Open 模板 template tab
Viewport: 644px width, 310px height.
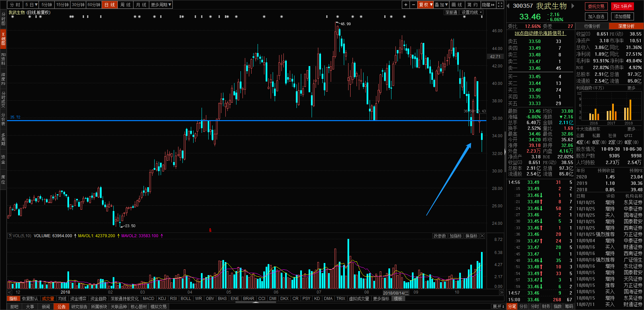pyautogui.click(x=398, y=299)
